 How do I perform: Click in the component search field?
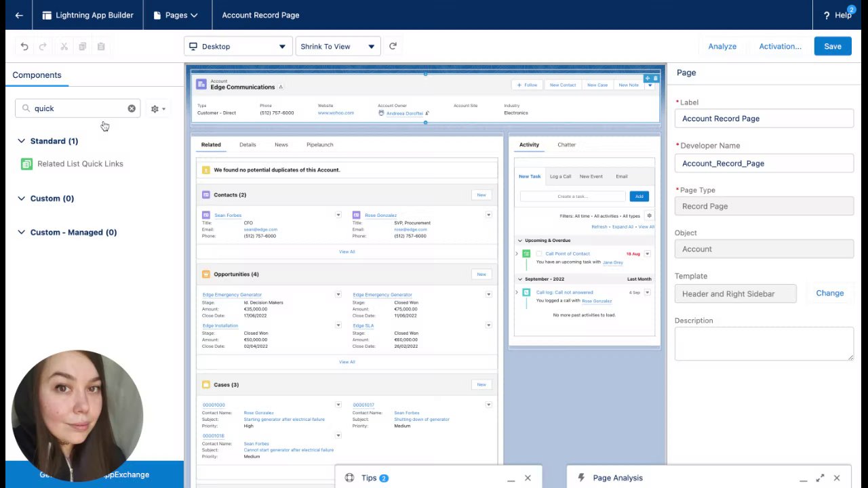78,108
